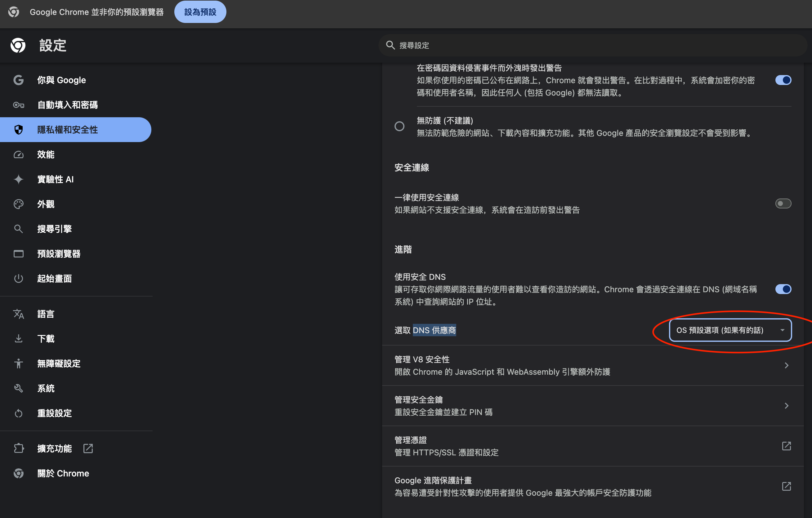812x518 pixels.
Task: Open 你與 Google settings section
Action: tap(76, 80)
